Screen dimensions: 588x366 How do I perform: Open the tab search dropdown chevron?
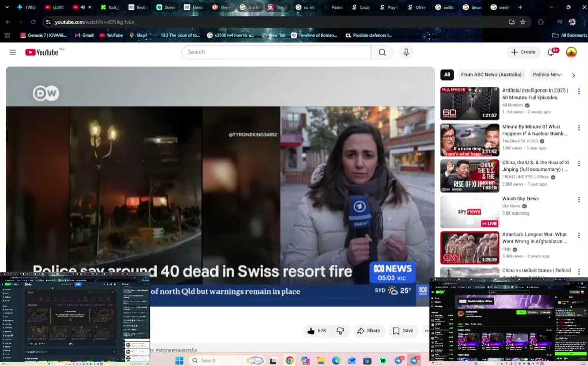[x=7, y=7]
